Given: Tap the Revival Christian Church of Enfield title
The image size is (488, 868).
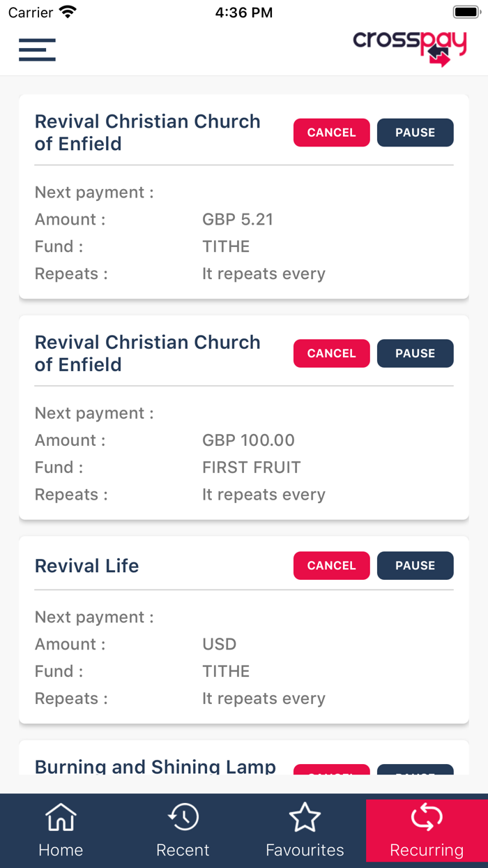Looking at the screenshot, I should coord(148,133).
